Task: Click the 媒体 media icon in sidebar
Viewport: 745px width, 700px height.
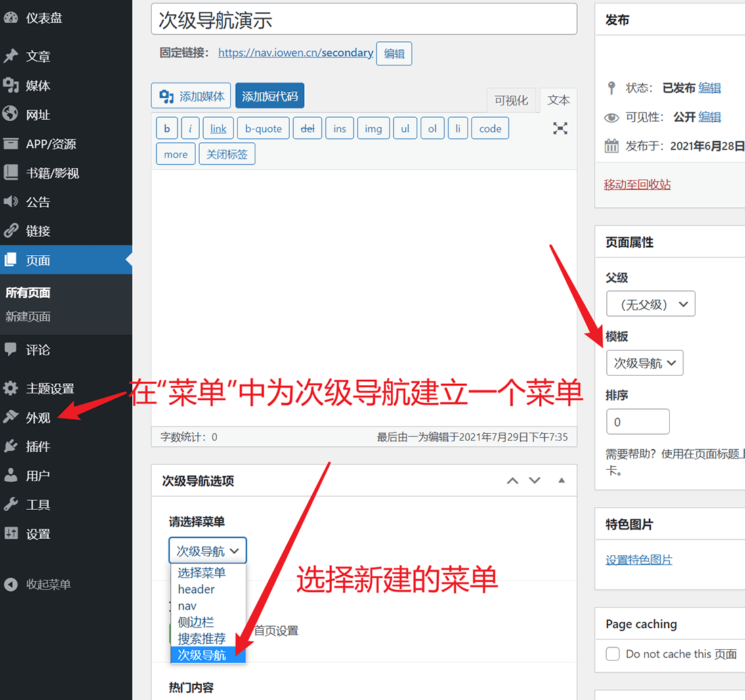Action: tap(10, 85)
